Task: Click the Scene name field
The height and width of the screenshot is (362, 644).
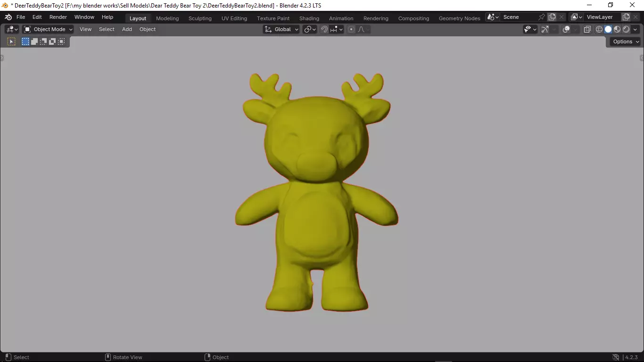Action: coord(519,17)
